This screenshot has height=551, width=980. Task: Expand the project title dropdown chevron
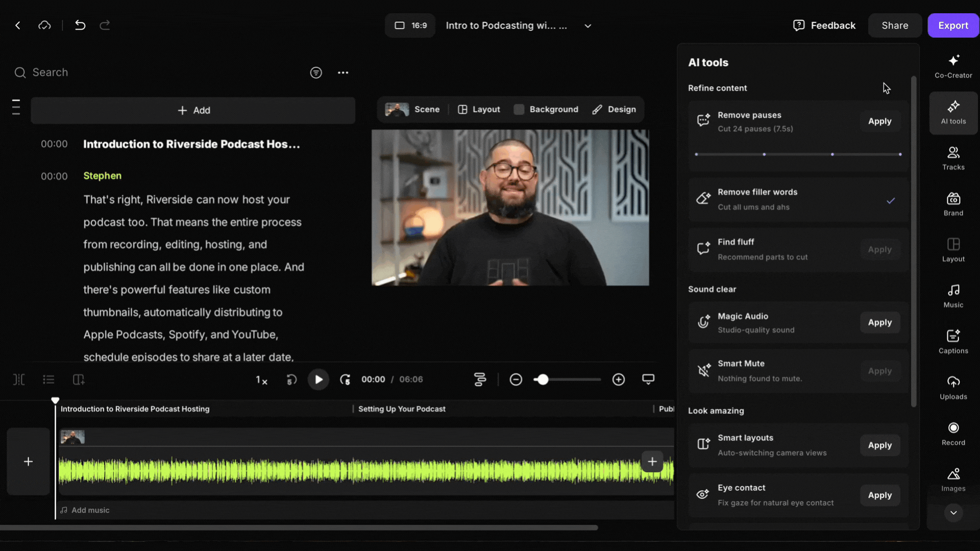click(588, 26)
